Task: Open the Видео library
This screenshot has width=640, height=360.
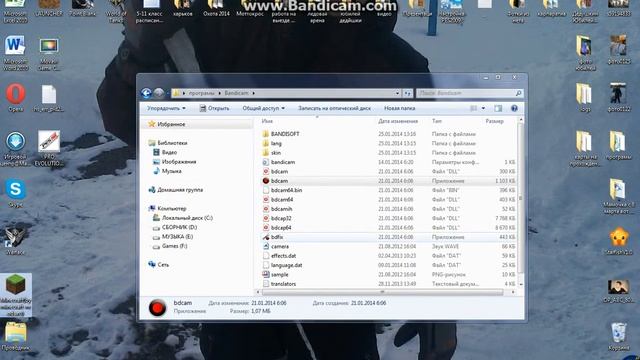Action: (x=169, y=152)
